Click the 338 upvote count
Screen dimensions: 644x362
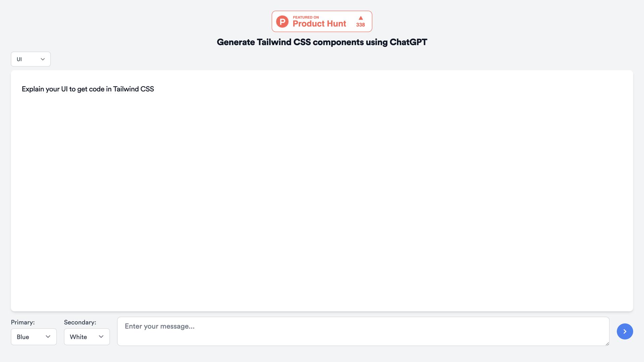pyautogui.click(x=361, y=25)
